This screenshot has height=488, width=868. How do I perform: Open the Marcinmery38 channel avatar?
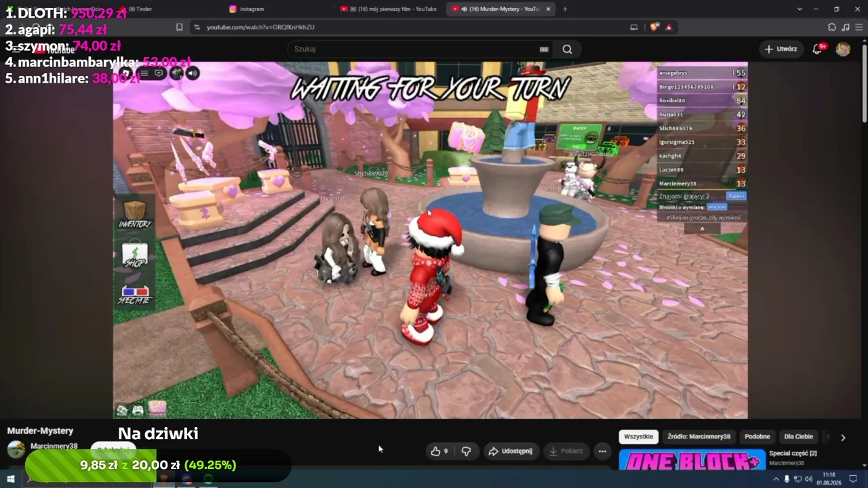tap(16, 449)
